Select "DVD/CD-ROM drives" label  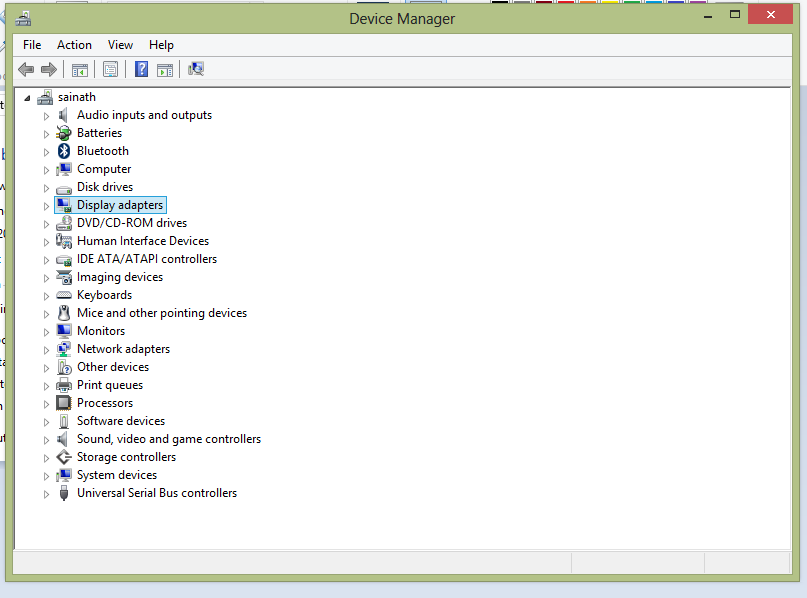click(x=132, y=223)
